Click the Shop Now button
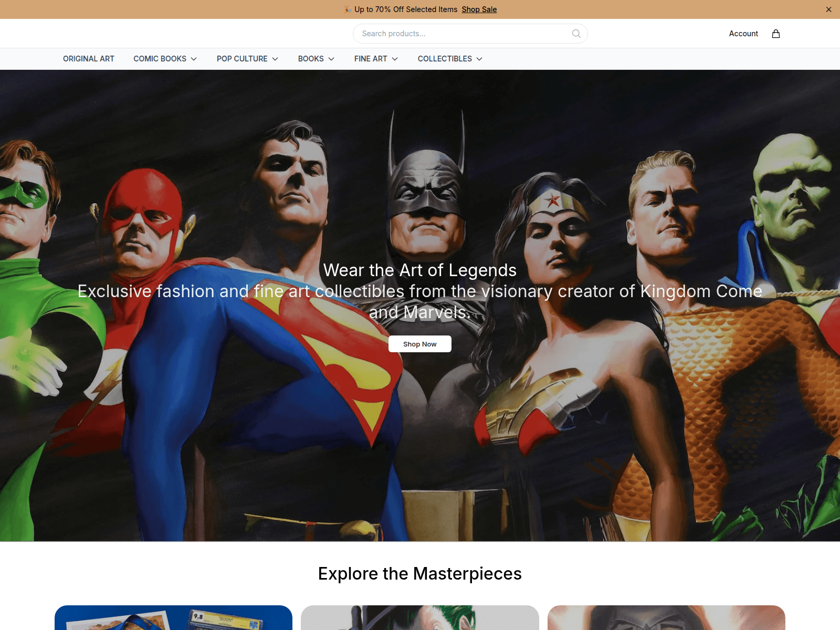The width and height of the screenshot is (840, 630). point(420,344)
